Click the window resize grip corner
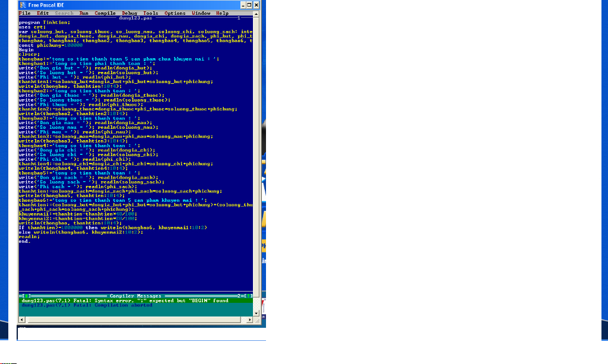 256,320
